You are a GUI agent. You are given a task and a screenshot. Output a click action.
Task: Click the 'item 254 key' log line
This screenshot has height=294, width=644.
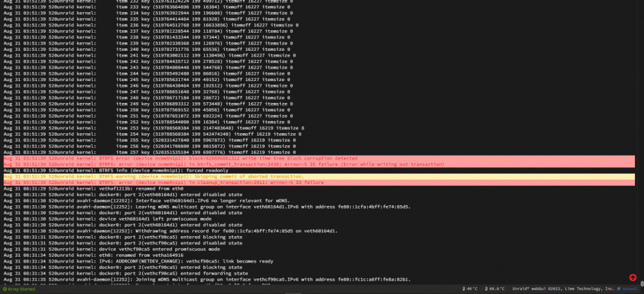pyautogui.click(x=152, y=134)
